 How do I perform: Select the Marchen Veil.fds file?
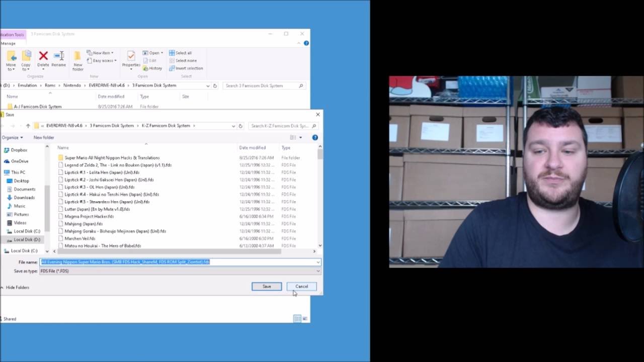tap(80, 238)
